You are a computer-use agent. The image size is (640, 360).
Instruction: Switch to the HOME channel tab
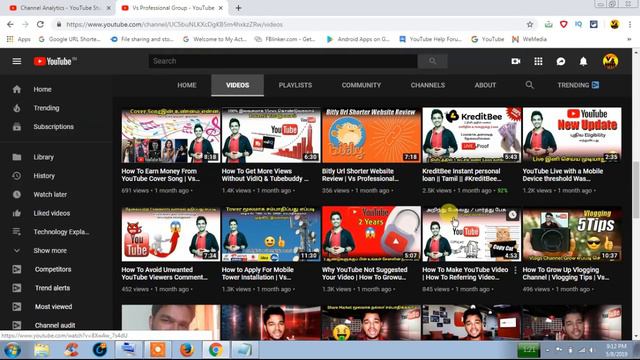(187, 85)
